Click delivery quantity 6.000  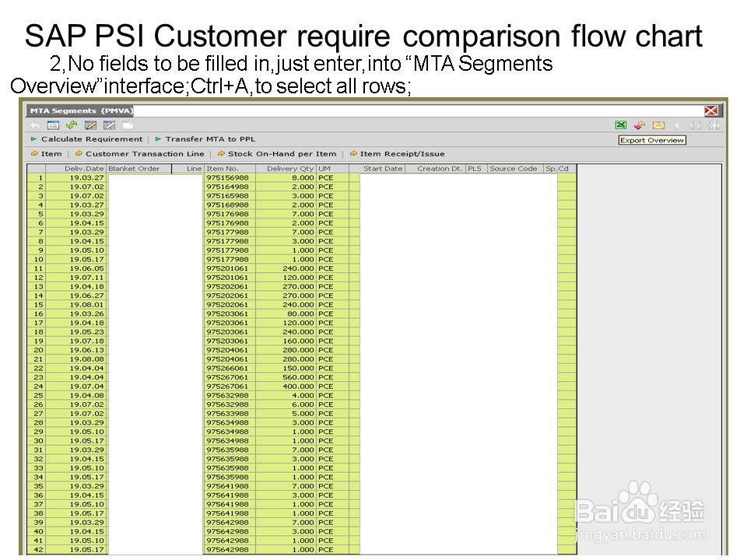click(286, 404)
